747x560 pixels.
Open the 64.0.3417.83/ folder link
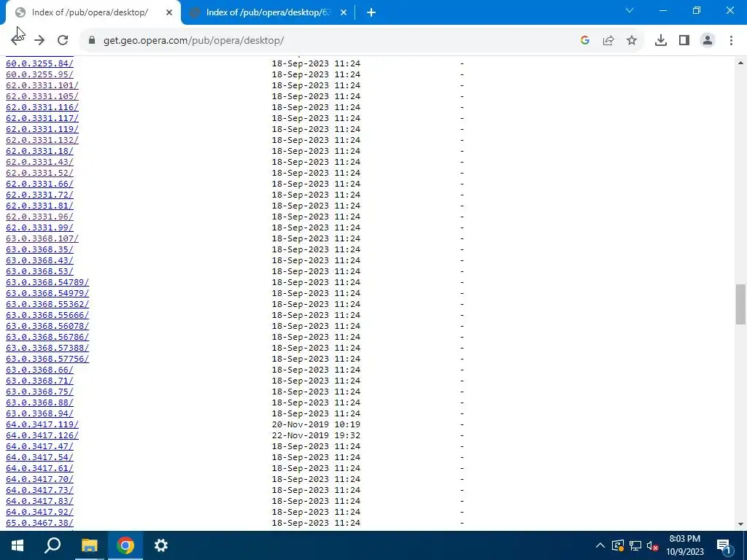point(39,502)
